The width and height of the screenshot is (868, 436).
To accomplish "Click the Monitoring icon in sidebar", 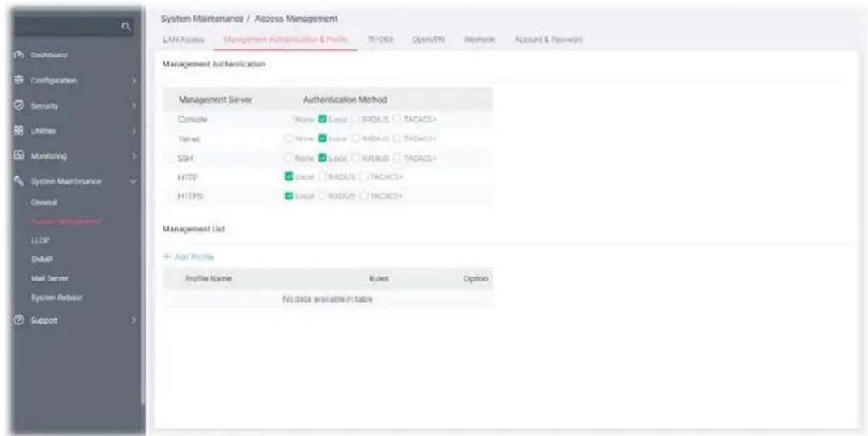I will (x=17, y=156).
